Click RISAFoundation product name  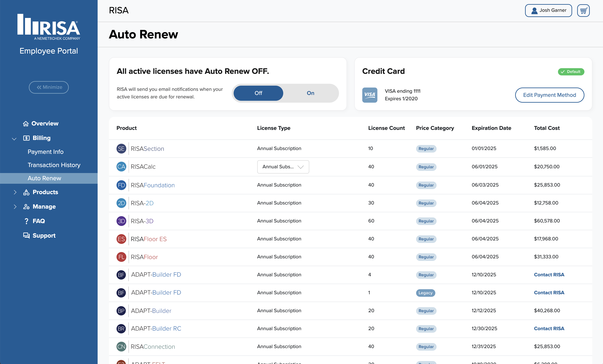[x=153, y=185]
